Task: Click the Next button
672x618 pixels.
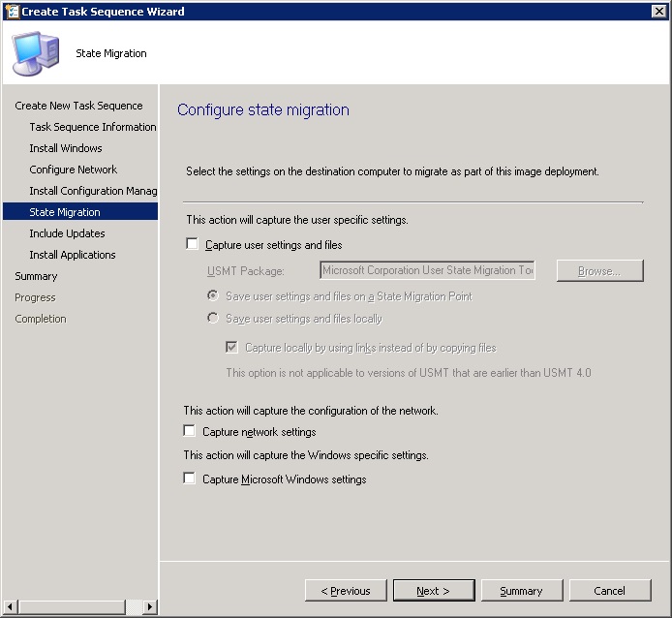Action: point(434,591)
